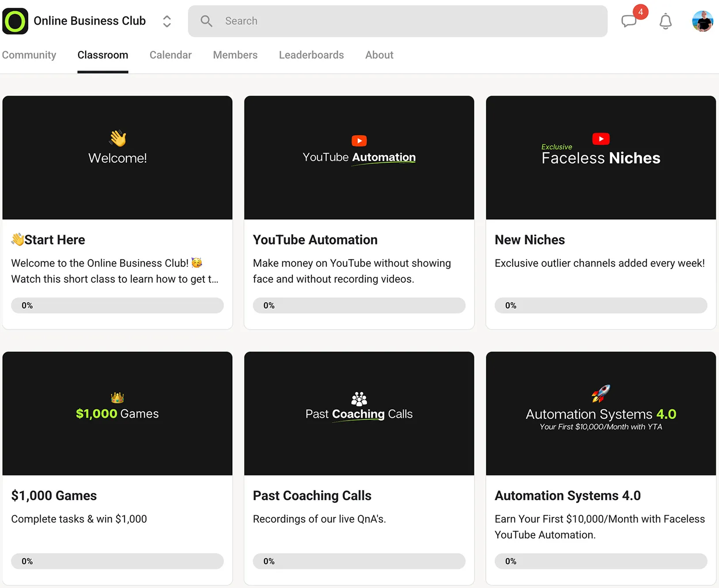Click the New Niches 0% progress bar
719x588 pixels.
pyautogui.click(x=601, y=305)
